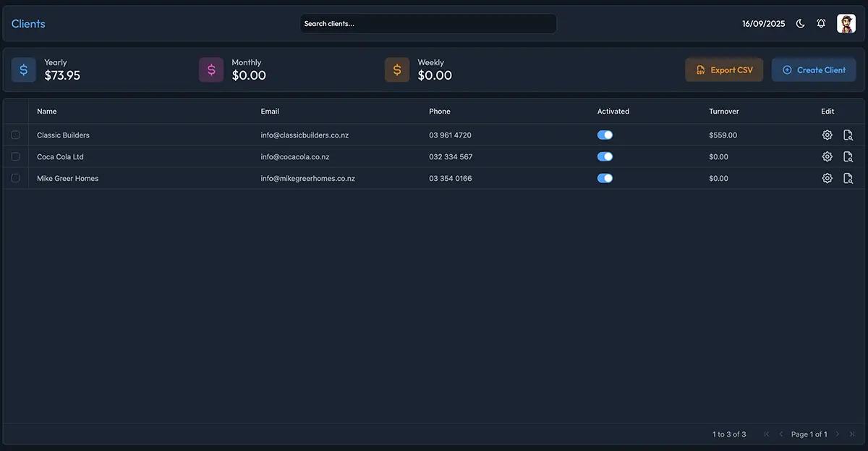Open the user profile avatar

(x=846, y=24)
